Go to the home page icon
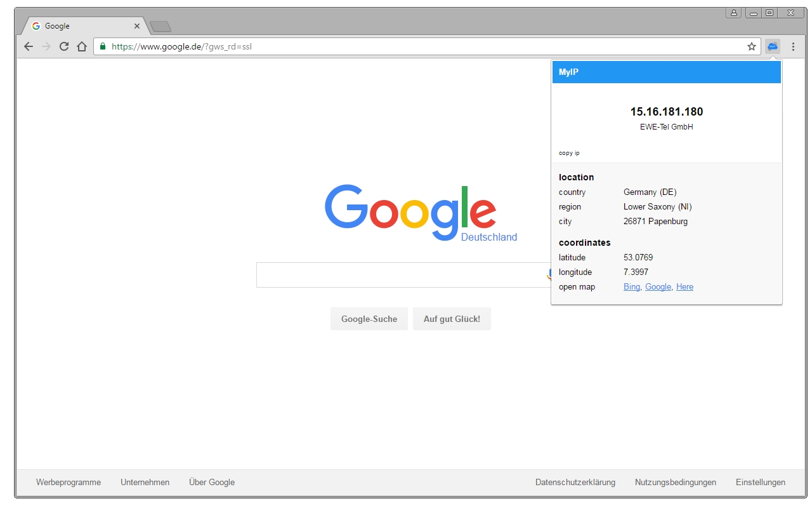 click(82, 46)
